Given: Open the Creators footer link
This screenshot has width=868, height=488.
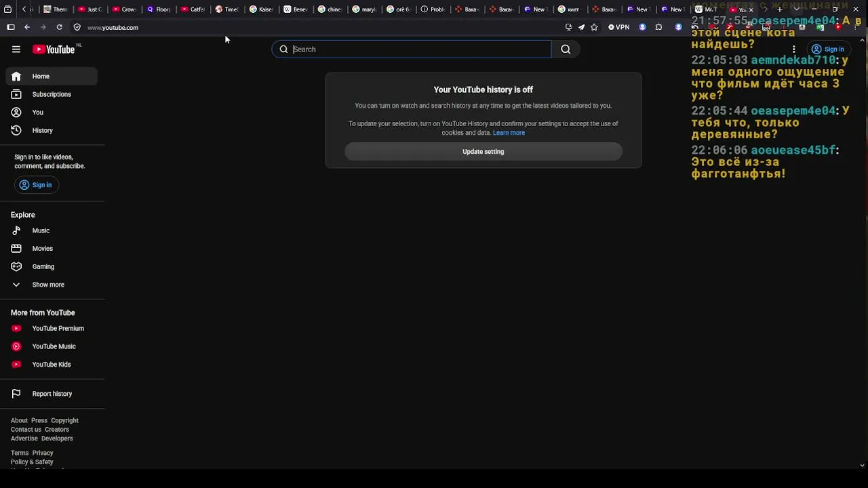Looking at the screenshot, I should (x=57, y=430).
